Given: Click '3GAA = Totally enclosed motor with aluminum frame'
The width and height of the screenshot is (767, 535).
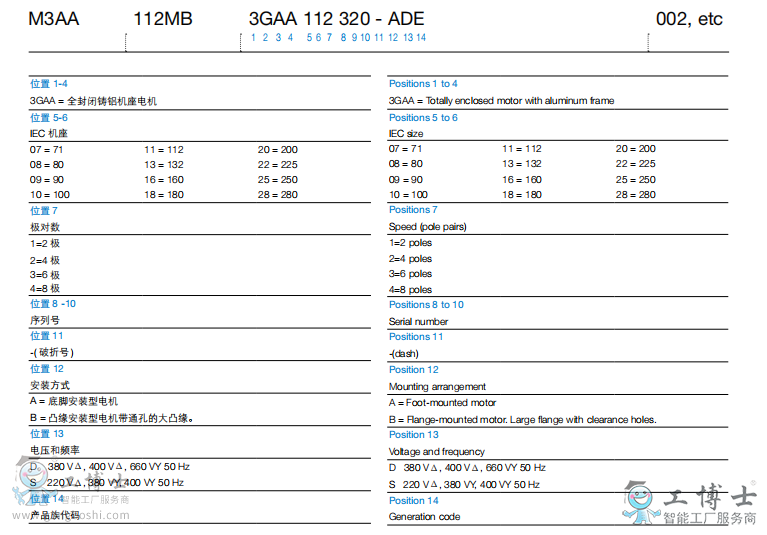Looking at the screenshot, I should point(501,101).
